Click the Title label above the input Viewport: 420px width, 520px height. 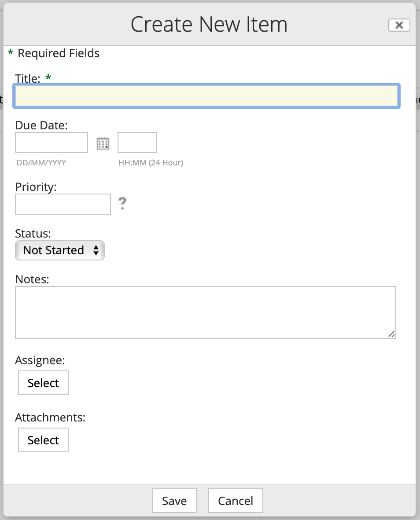click(x=27, y=78)
